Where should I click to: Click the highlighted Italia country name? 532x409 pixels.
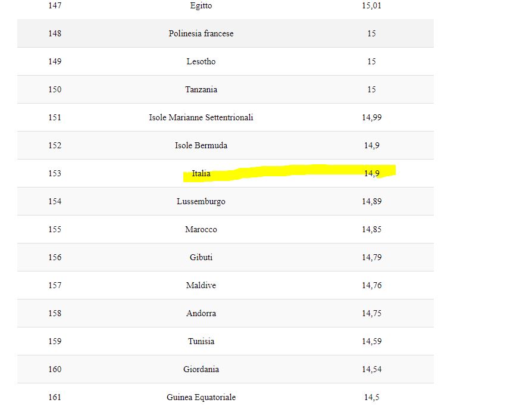pos(201,174)
